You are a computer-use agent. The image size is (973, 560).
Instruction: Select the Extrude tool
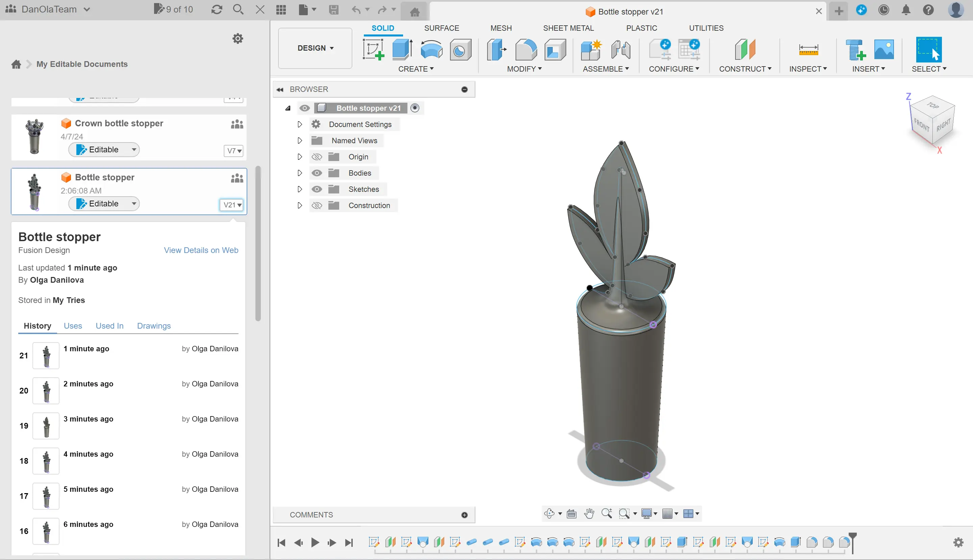pos(402,50)
